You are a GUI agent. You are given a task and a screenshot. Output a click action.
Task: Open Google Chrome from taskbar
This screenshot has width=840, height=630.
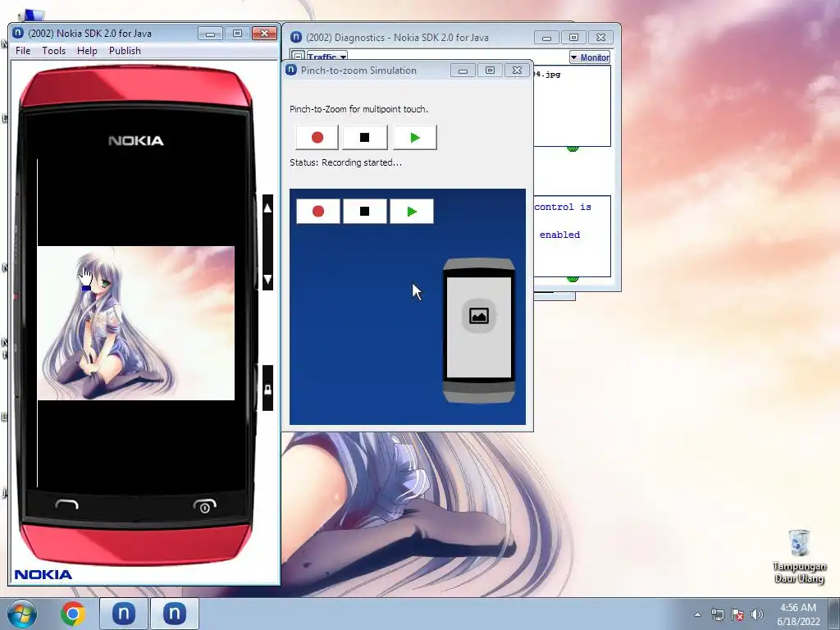[73, 614]
